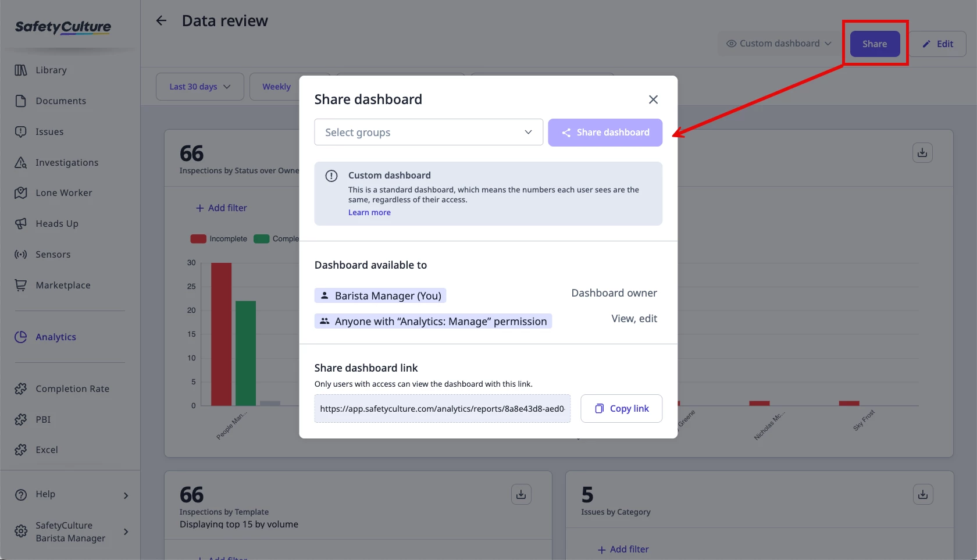Click Completion Rate puzzle icon
The image size is (977, 560).
tap(21, 389)
